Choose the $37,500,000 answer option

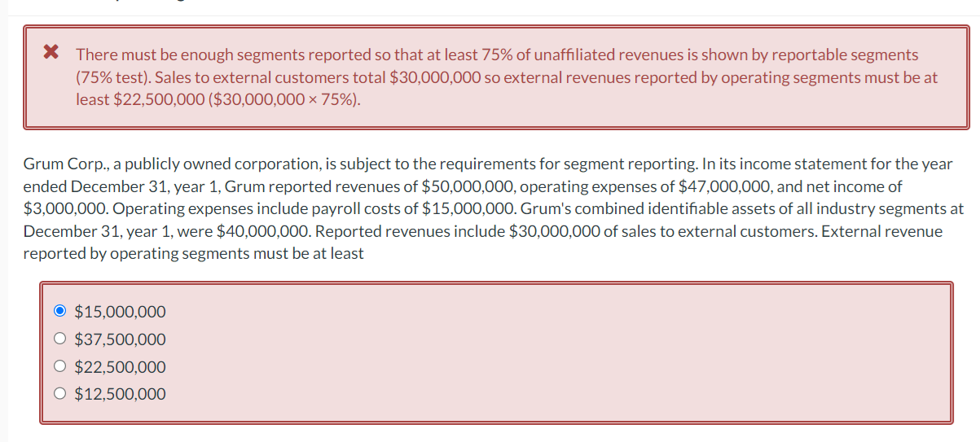tap(59, 339)
